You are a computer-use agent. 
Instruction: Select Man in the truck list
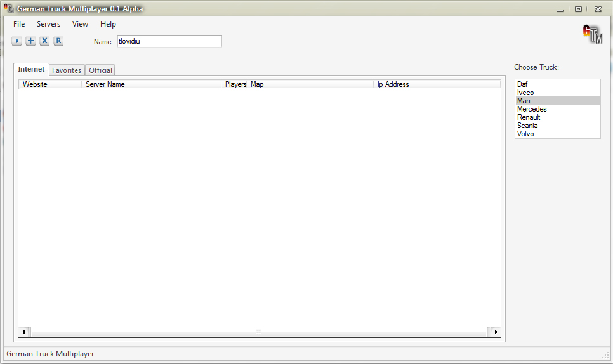pyautogui.click(x=558, y=101)
